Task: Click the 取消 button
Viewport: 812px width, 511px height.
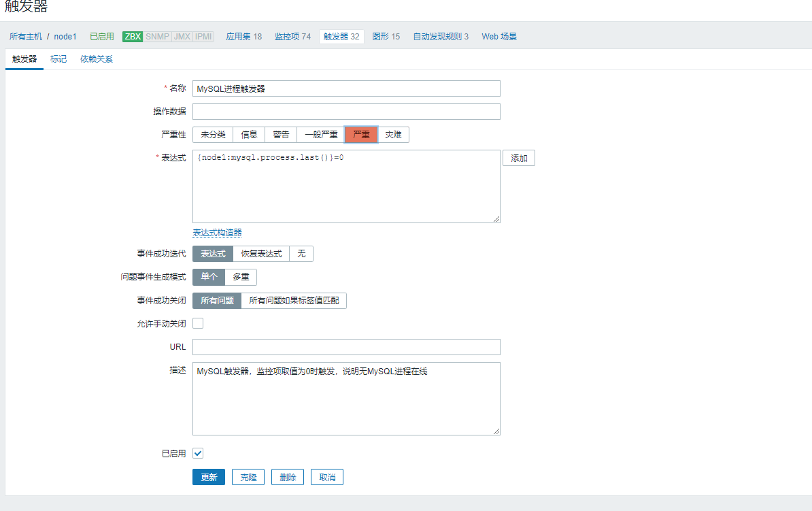Action: click(x=326, y=477)
